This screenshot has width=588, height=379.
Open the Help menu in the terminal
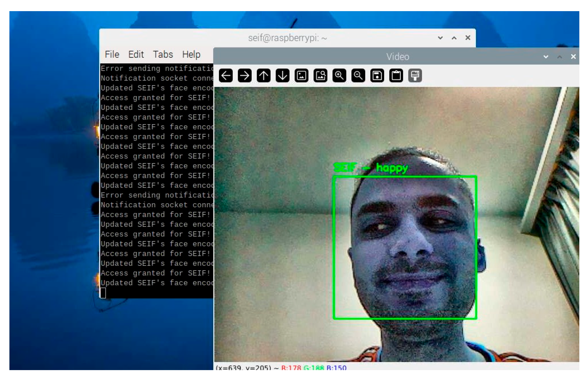coord(191,54)
